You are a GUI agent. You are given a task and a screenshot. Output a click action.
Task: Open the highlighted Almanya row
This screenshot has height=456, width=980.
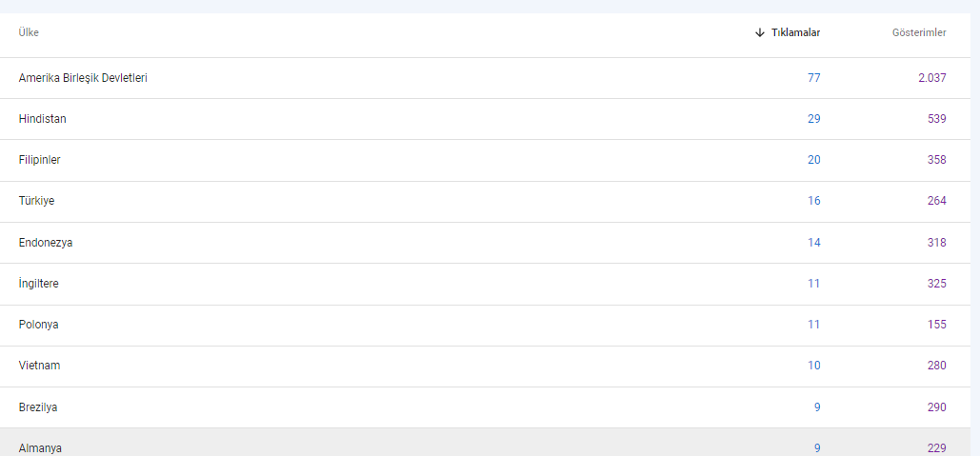485,443
